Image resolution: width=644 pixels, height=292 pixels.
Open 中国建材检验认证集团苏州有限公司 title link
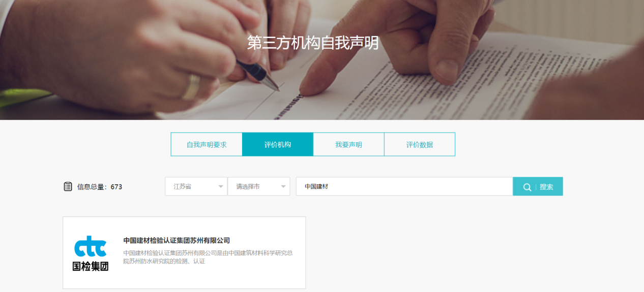click(177, 240)
